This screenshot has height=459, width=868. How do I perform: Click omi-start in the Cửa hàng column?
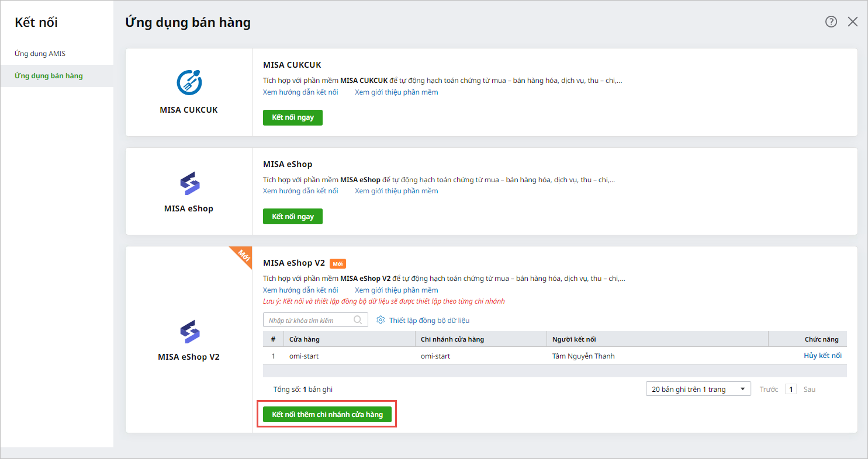pos(304,356)
